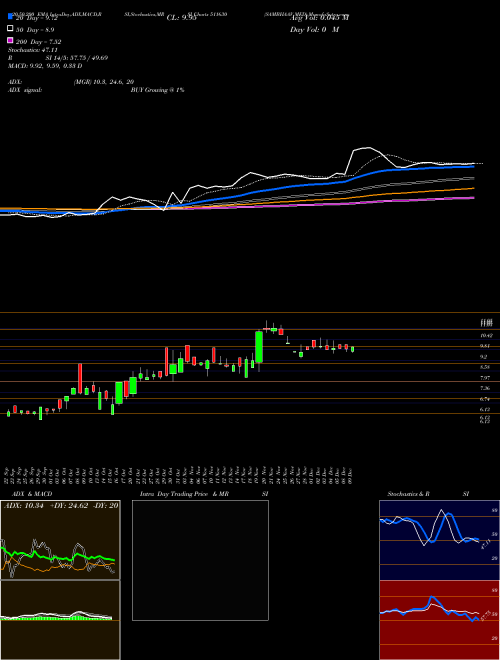
Task: Click the 'ADX signal:' label
Action: 25,90
